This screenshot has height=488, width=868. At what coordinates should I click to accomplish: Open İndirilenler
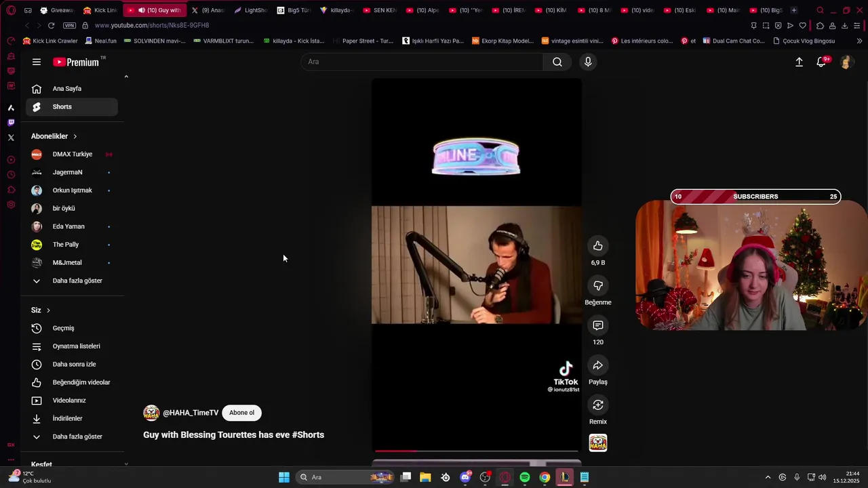coord(72,419)
